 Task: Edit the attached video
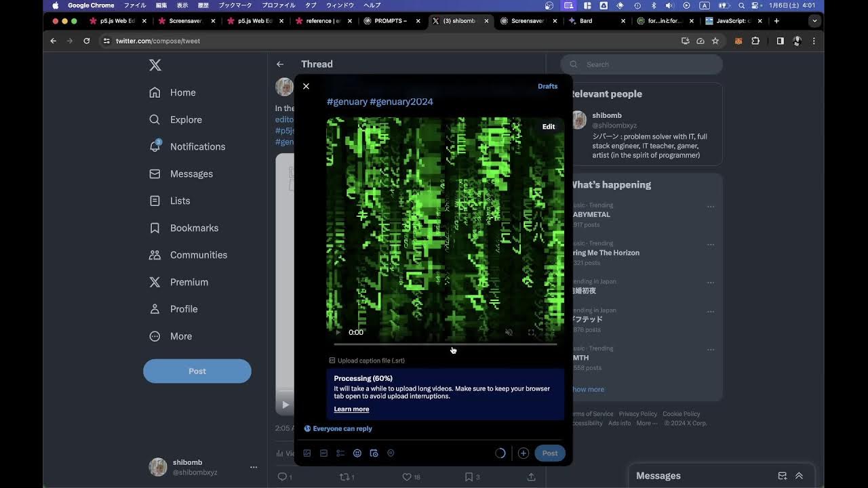[x=549, y=127]
